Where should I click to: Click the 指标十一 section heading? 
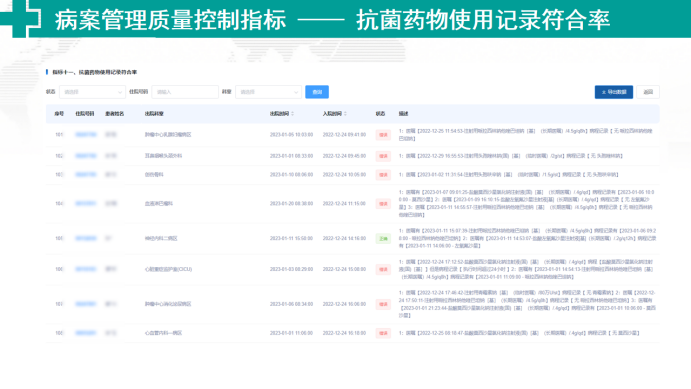pyautogui.click(x=94, y=72)
